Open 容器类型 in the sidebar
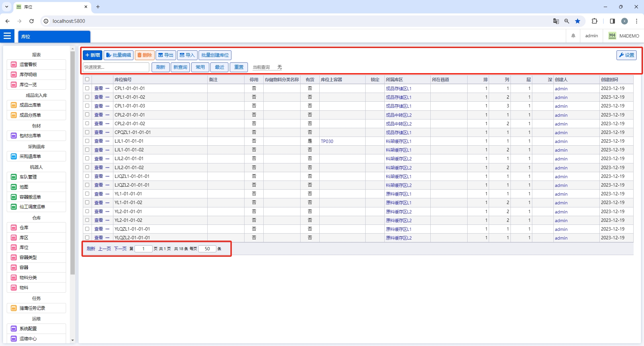 [x=36, y=257]
